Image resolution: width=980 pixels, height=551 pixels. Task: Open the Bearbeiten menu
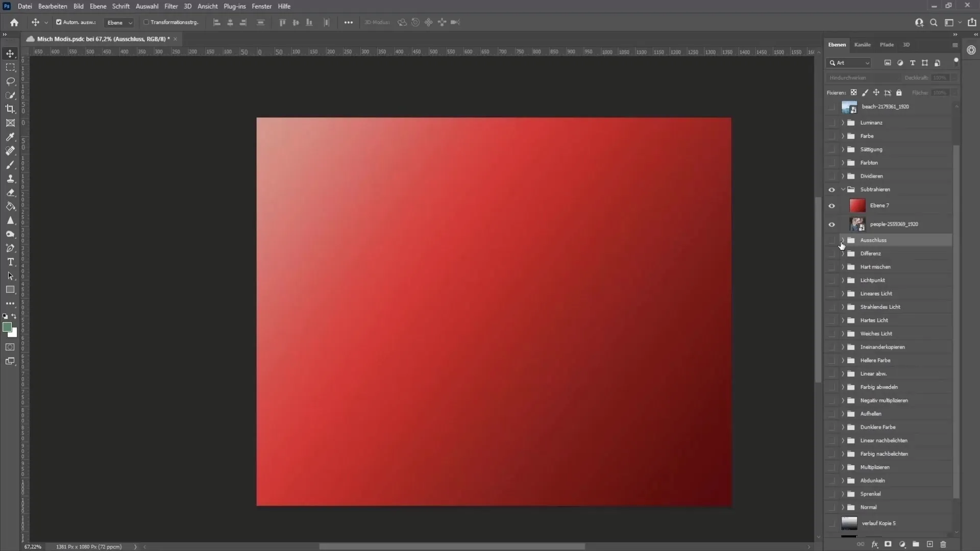53,6
